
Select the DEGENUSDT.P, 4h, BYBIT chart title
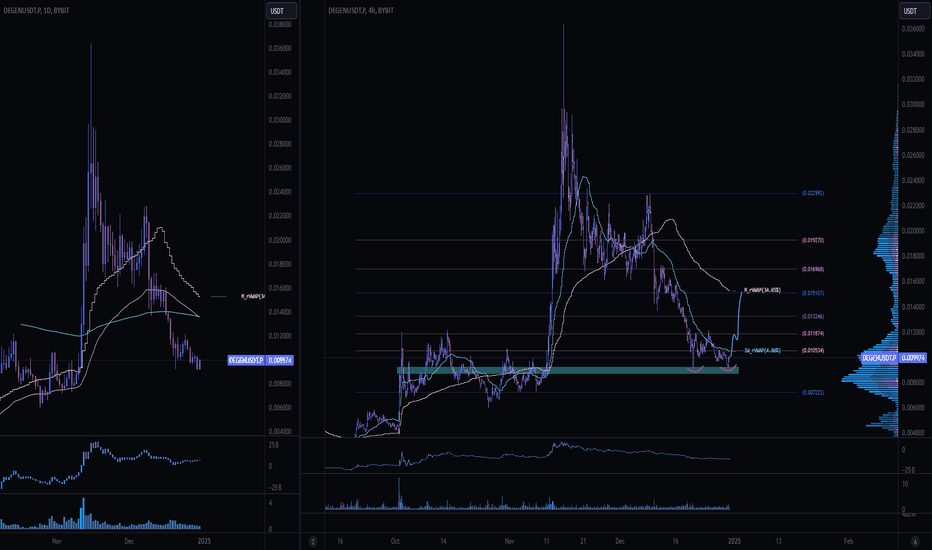(361, 10)
